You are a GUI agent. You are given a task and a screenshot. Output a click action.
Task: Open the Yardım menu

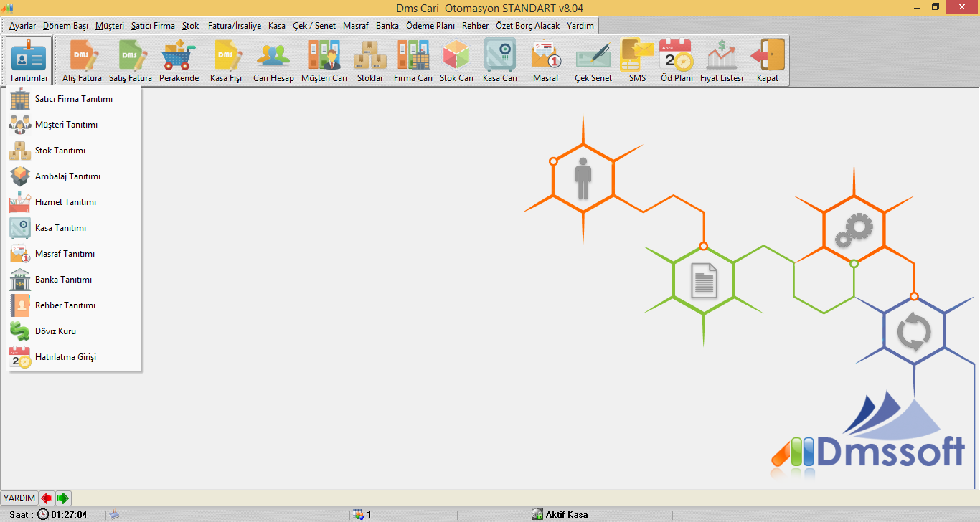click(580, 25)
